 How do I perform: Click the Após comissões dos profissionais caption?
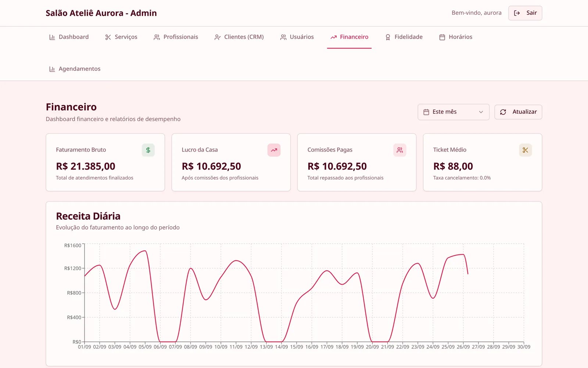220,178
